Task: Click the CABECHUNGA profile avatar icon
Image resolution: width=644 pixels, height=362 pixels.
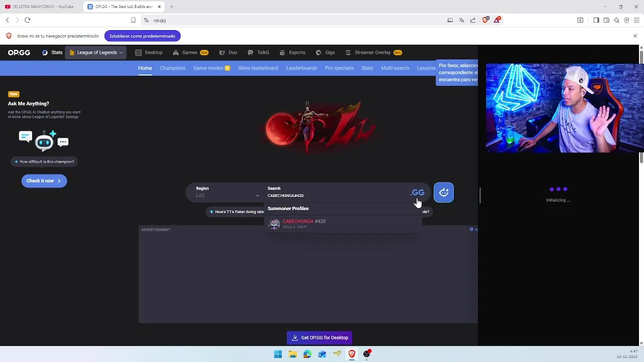Action: point(274,224)
